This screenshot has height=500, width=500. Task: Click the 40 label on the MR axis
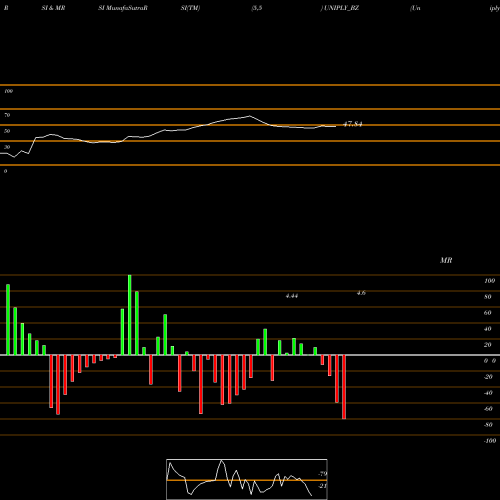click(488, 329)
